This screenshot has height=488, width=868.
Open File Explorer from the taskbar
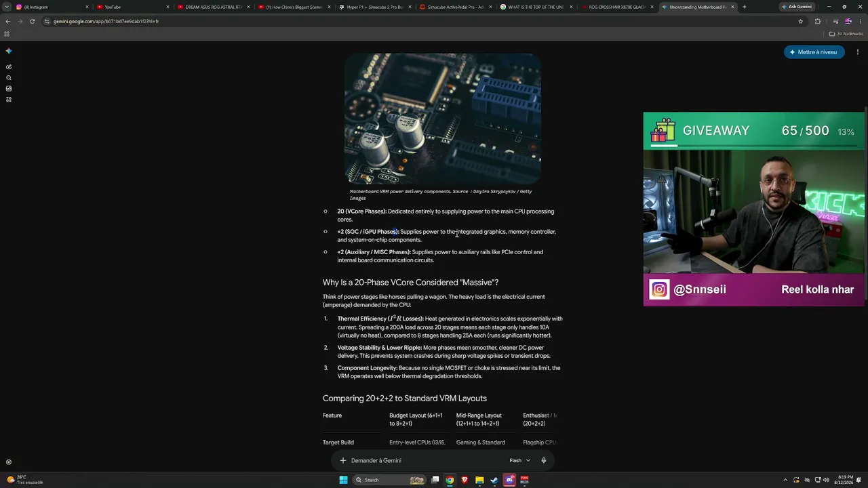click(x=479, y=480)
